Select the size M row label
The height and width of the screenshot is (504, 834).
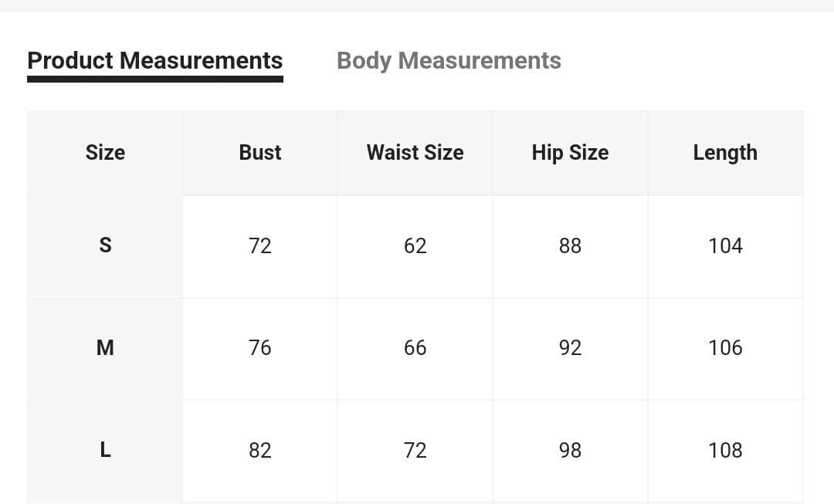point(105,347)
